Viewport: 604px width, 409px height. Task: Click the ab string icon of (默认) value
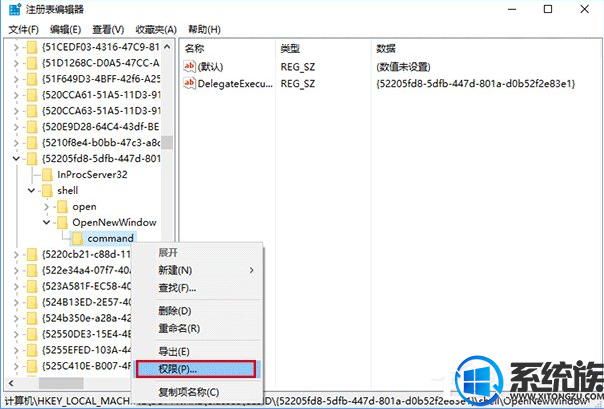pos(190,67)
